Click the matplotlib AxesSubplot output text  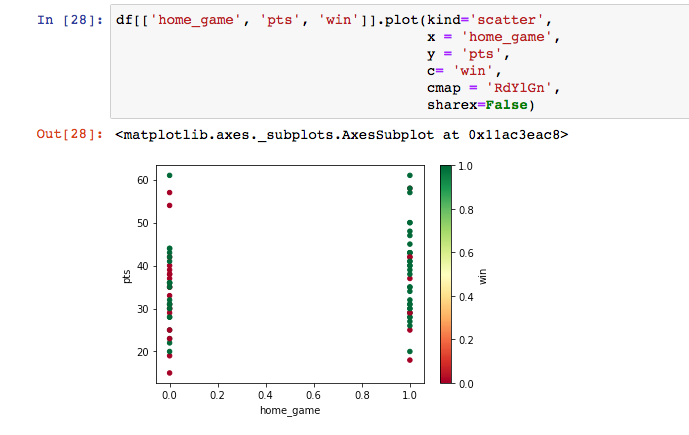[x=341, y=134]
